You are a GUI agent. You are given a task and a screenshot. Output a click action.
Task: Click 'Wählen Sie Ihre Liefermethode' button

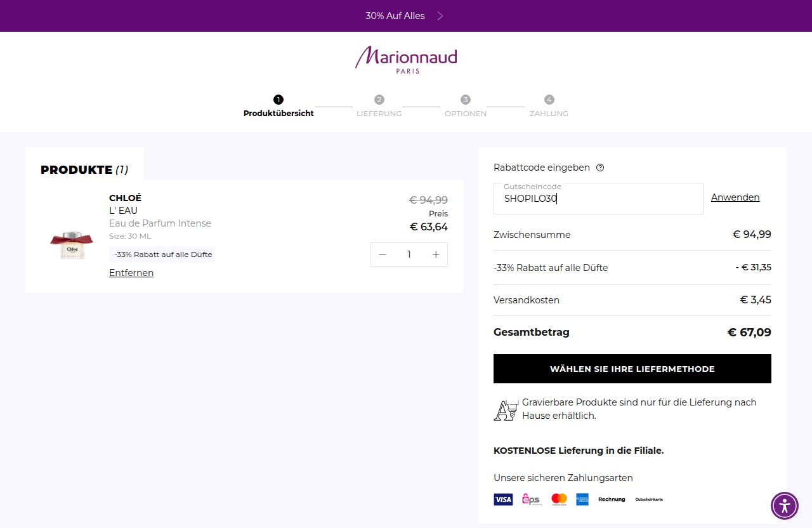(632, 369)
